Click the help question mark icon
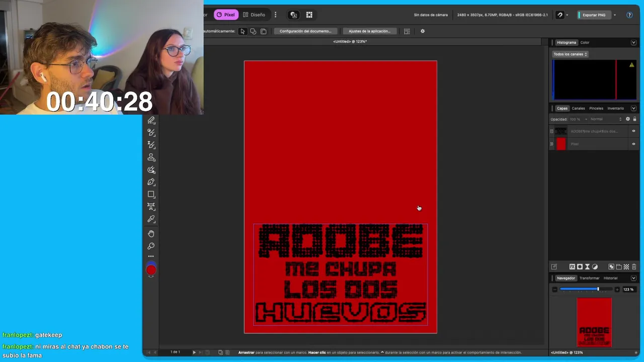The width and height of the screenshot is (644, 362). coord(629,15)
